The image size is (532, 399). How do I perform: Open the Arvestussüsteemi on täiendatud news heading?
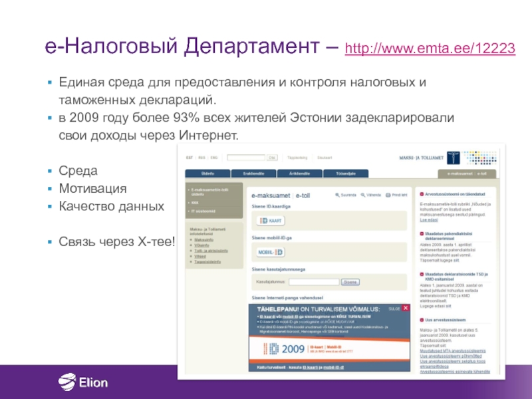point(455,194)
